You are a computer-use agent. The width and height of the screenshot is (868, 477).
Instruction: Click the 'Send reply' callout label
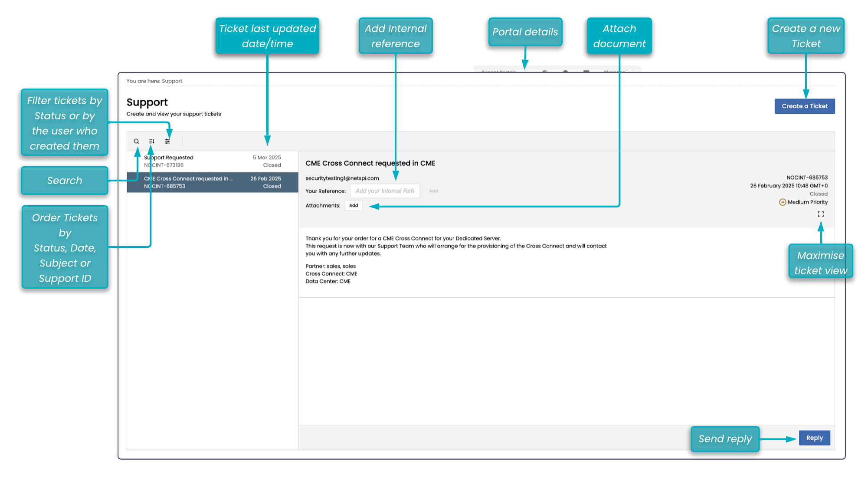pos(725,439)
